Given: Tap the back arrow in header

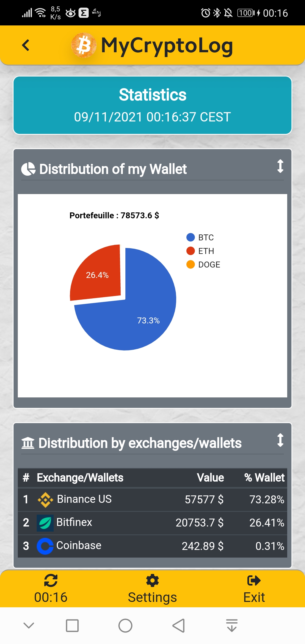Looking at the screenshot, I should click(x=26, y=45).
